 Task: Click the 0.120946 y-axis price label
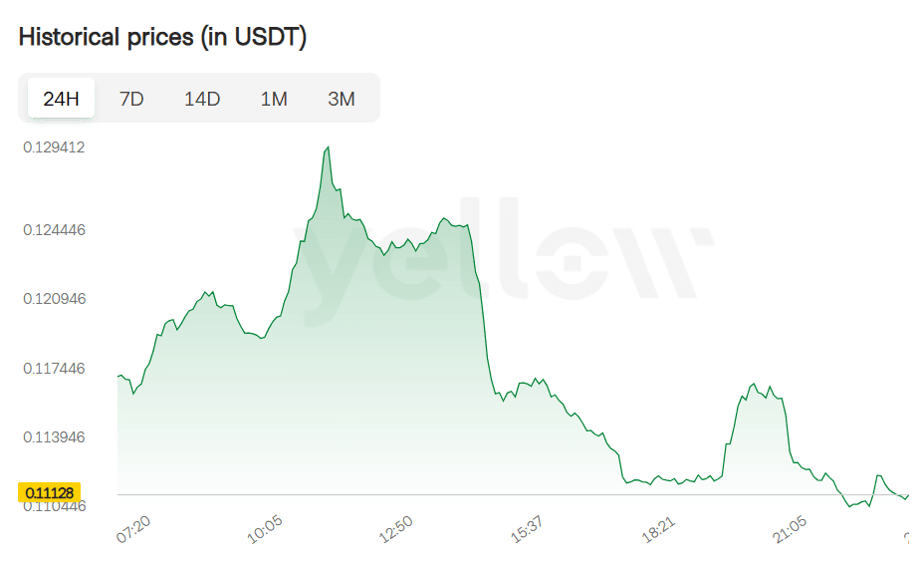[54, 299]
